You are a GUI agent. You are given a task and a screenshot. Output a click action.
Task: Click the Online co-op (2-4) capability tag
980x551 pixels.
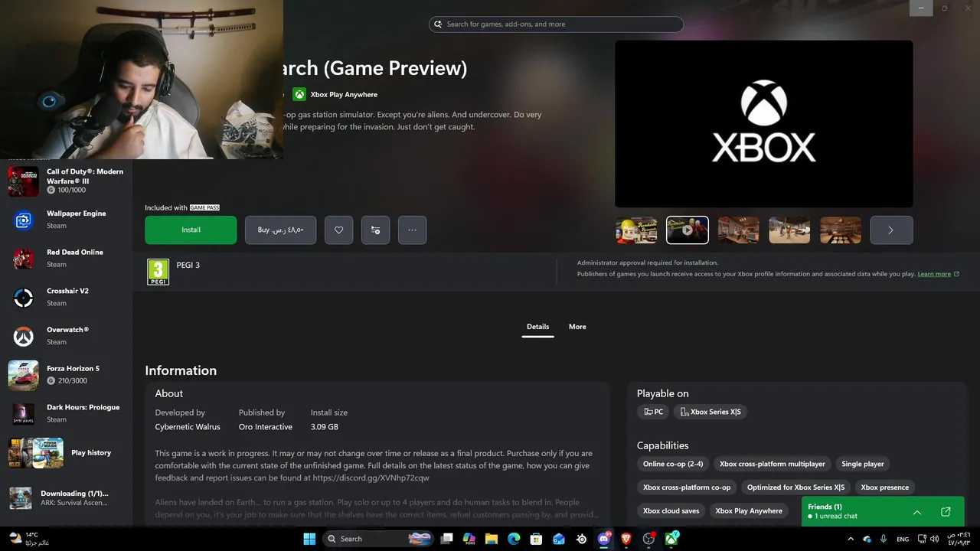point(673,464)
